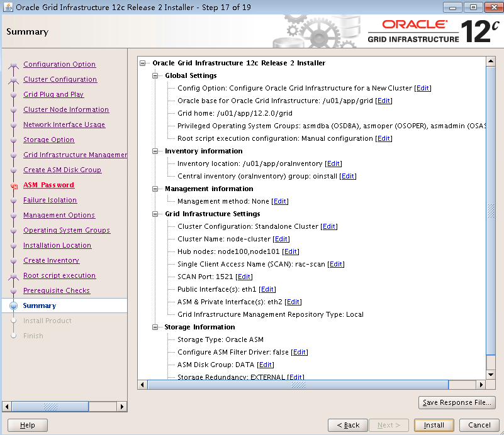Go to Failure Isolation step
This screenshot has width=504, height=435.
pos(50,200)
